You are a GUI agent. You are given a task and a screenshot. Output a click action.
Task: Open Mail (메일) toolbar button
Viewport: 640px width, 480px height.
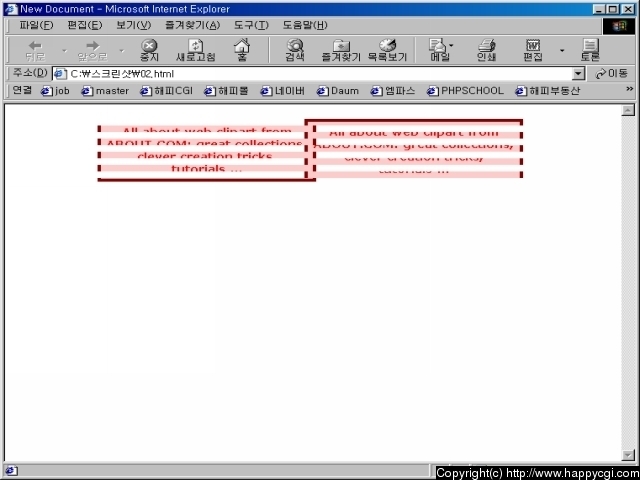pyautogui.click(x=440, y=51)
